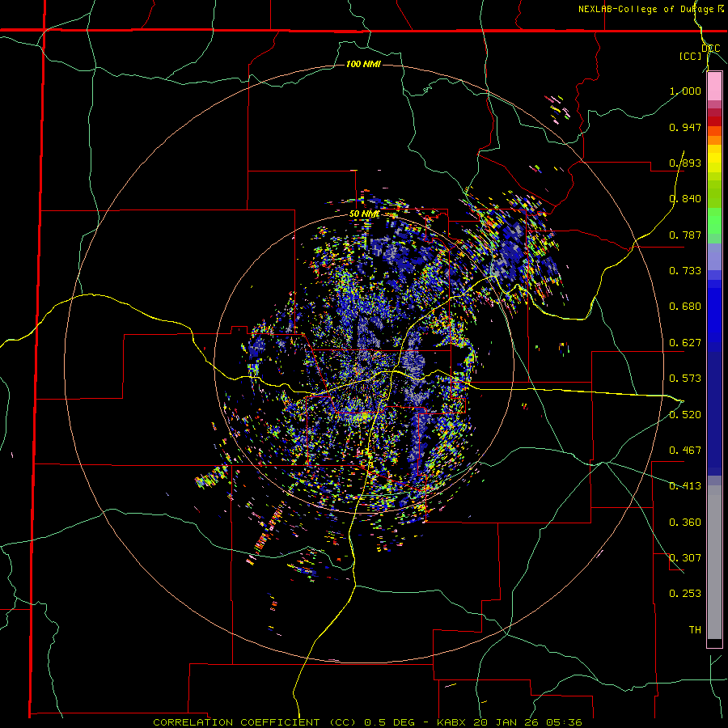Image resolution: width=728 pixels, height=728 pixels.
Task: Select the 0.787 scale value
Action: pos(685,235)
